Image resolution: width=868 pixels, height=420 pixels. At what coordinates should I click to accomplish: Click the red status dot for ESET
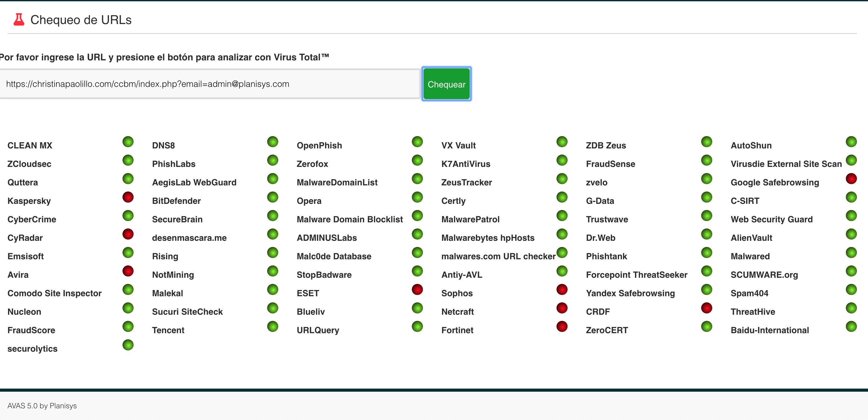pos(417,289)
